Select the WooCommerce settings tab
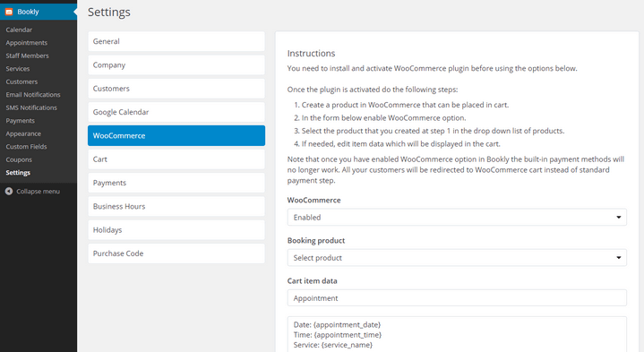The image size is (644, 352). 176,135
